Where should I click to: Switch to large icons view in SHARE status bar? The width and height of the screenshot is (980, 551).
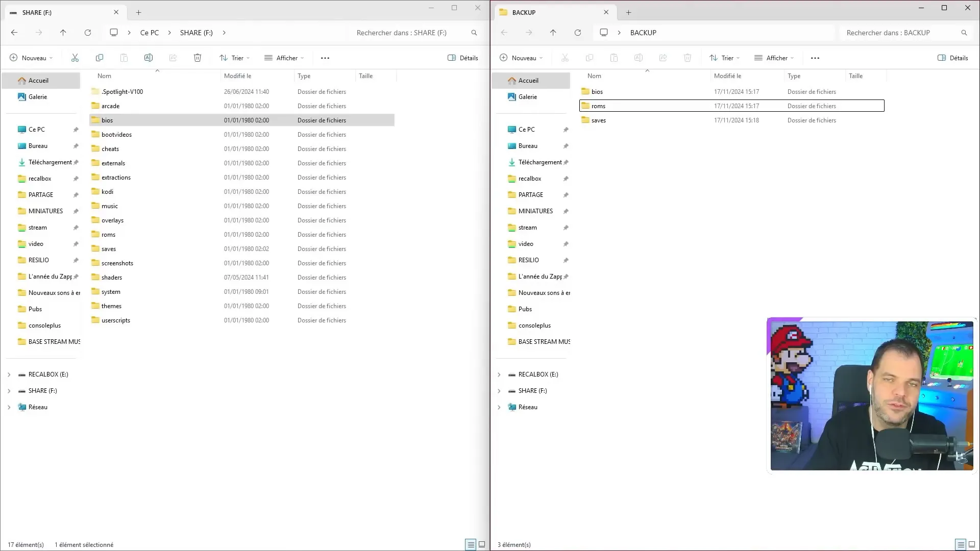[482, 544]
